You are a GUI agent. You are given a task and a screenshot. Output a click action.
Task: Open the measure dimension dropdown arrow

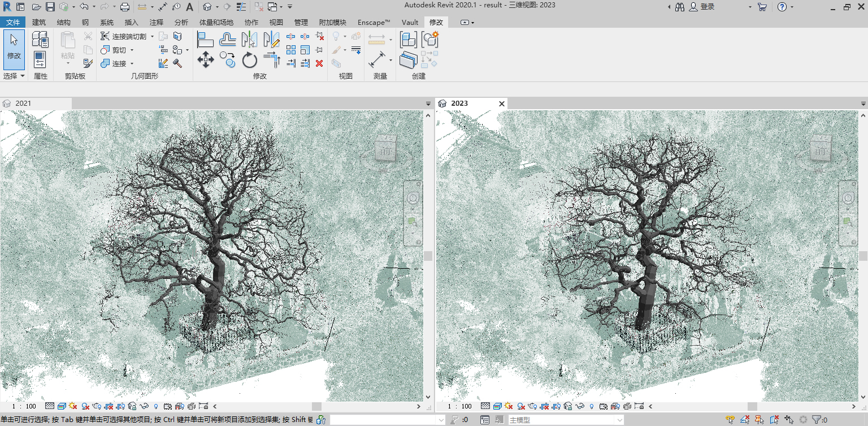390,60
